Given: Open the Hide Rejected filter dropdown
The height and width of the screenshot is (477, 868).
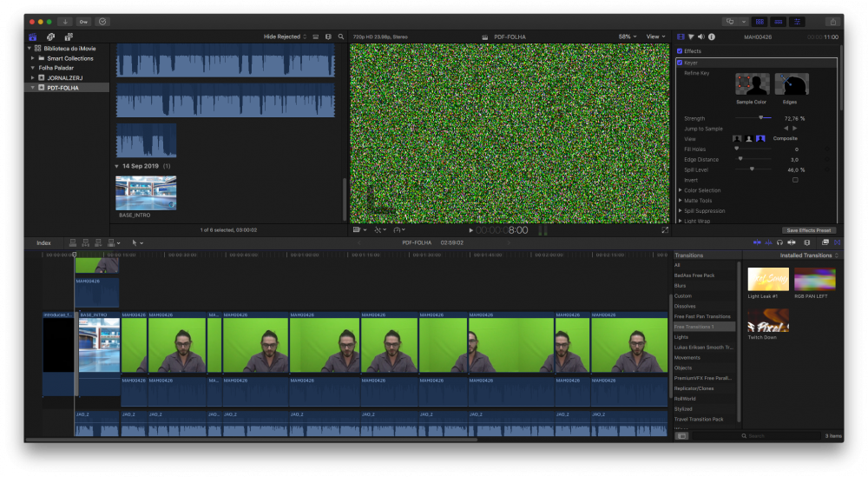Looking at the screenshot, I should tap(285, 37).
